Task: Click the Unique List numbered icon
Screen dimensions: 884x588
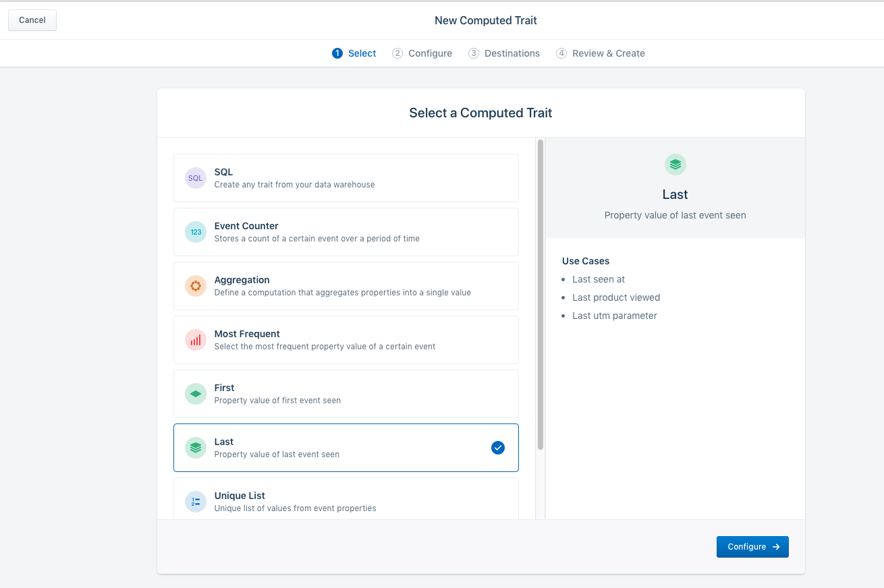Action: (x=196, y=502)
